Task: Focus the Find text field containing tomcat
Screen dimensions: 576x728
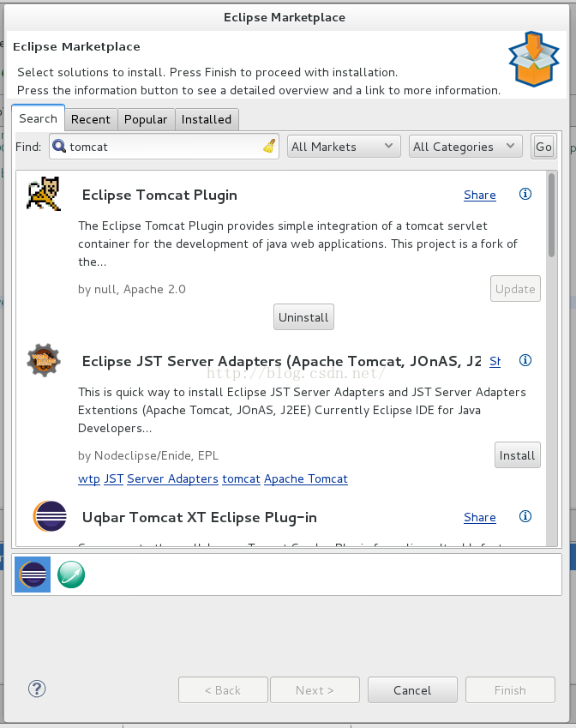Action: pyautogui.click(x=165, y=147)
